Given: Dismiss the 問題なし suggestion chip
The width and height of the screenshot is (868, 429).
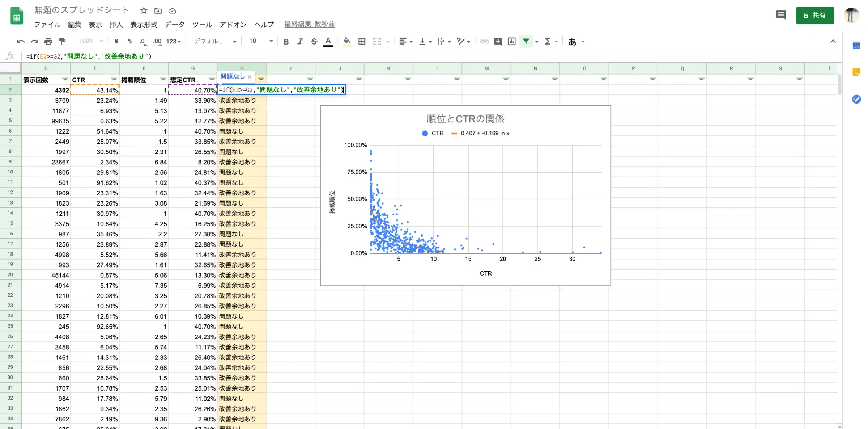Looking at the screenshot, I should click(x=250, y=77).
